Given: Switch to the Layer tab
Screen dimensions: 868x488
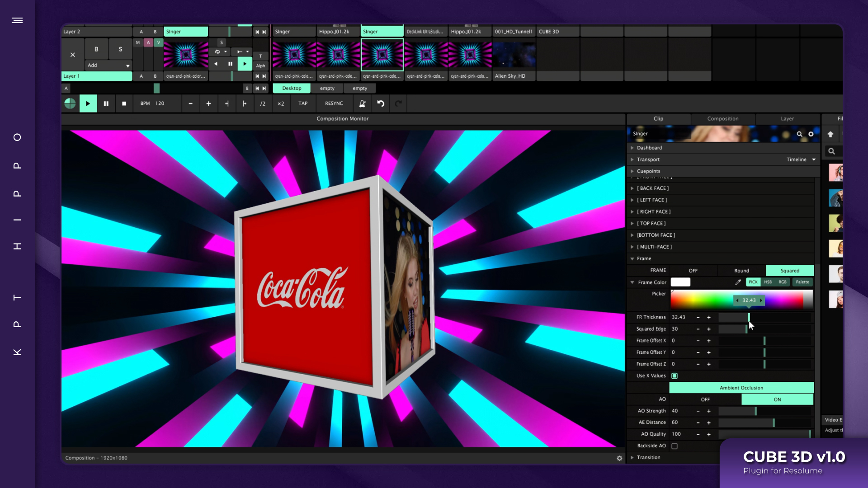Looking at the screenshot, I should 788,119.
